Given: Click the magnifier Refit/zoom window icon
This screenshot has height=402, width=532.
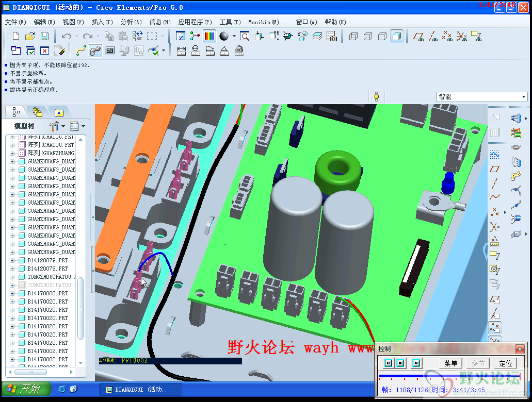Looking at the screenshot, I should (x=244, y=36).
